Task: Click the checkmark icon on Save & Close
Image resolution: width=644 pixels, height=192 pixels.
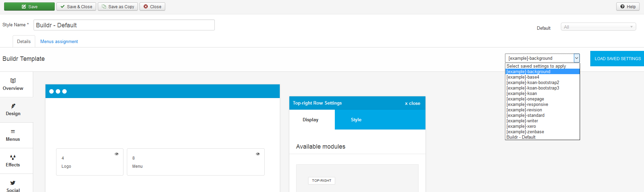Action: pos(63,6)
